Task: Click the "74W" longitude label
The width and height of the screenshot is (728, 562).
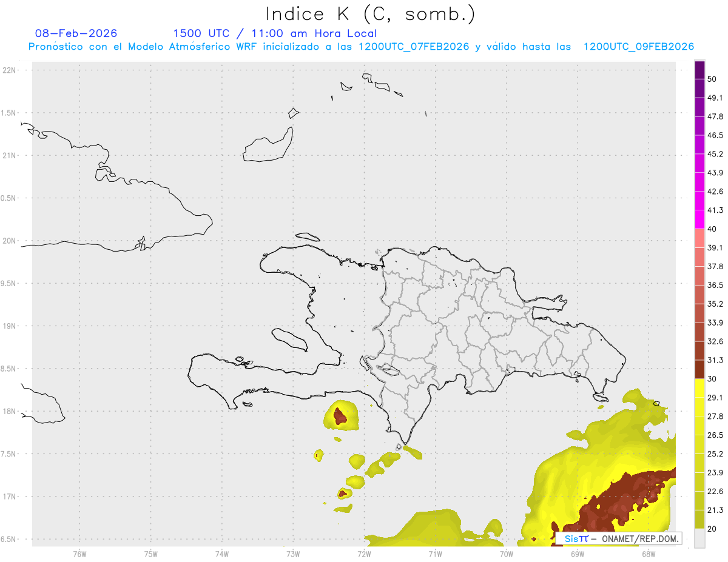Action: click(222, 554)
